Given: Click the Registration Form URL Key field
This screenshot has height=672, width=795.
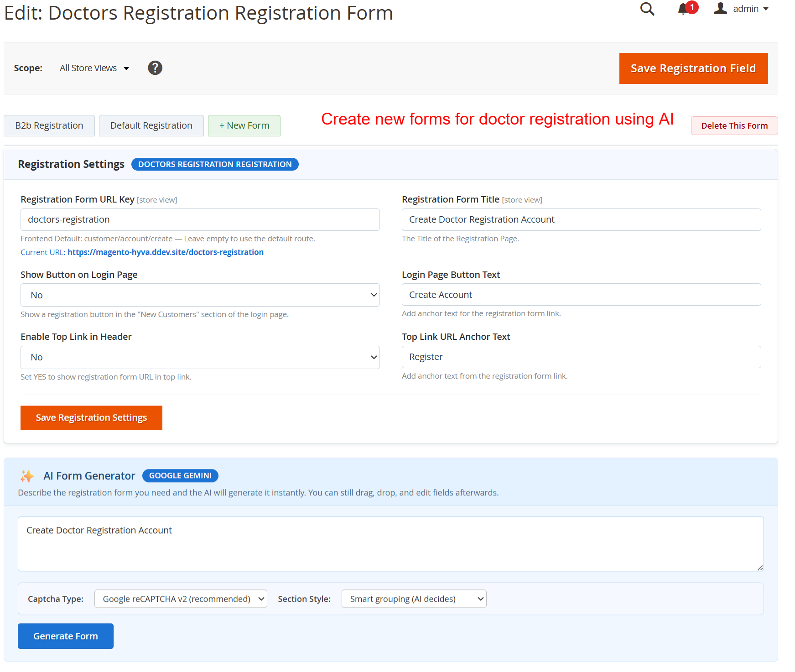Looking at the screenshot, I should (200, 220).
